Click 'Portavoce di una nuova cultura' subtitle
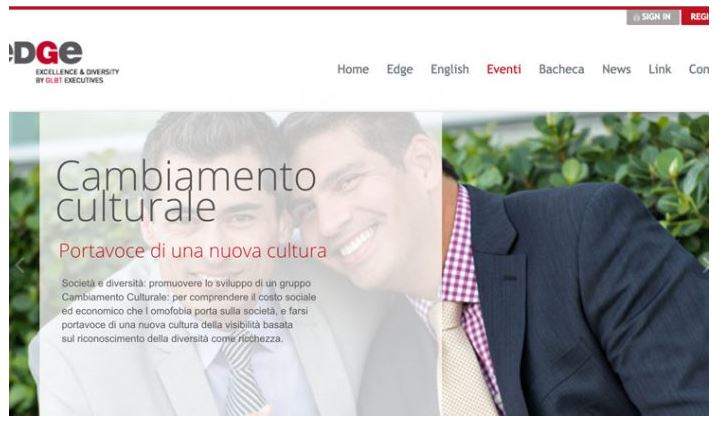Screen dimensions: 716x422 (193, 251)
